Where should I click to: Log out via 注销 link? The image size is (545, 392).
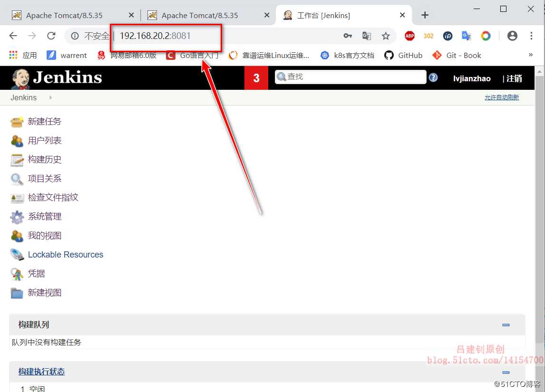point(514,78)
